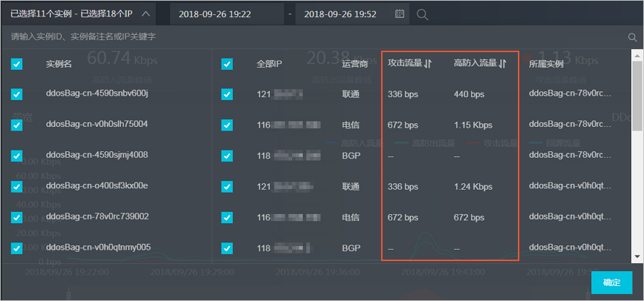Click the 全部IP column header
Image resolution: width=644 pixels, height=301 pixels.
point(269,64)
